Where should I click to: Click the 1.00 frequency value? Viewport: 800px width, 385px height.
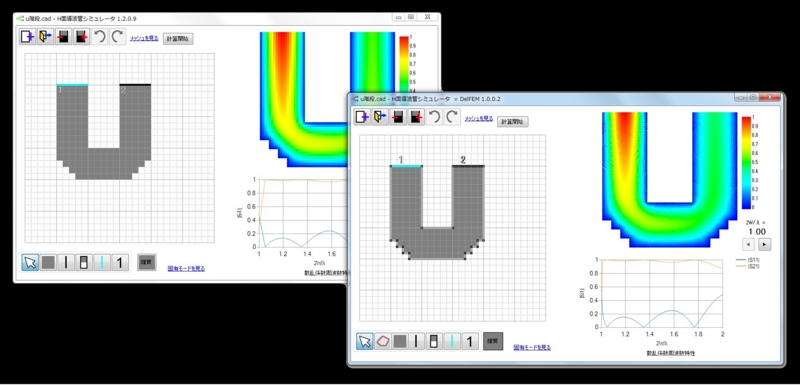pyautogui.click(x=756, y=231)
